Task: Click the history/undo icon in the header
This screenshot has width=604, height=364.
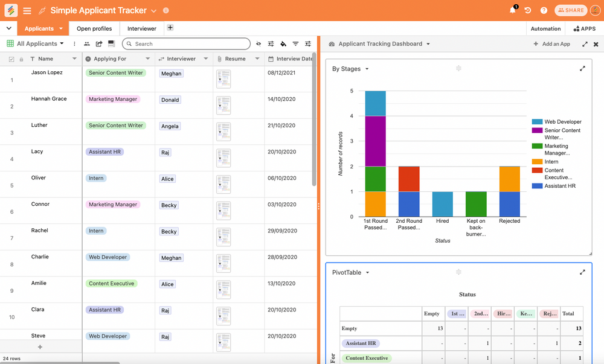Action: click(528, 10)
